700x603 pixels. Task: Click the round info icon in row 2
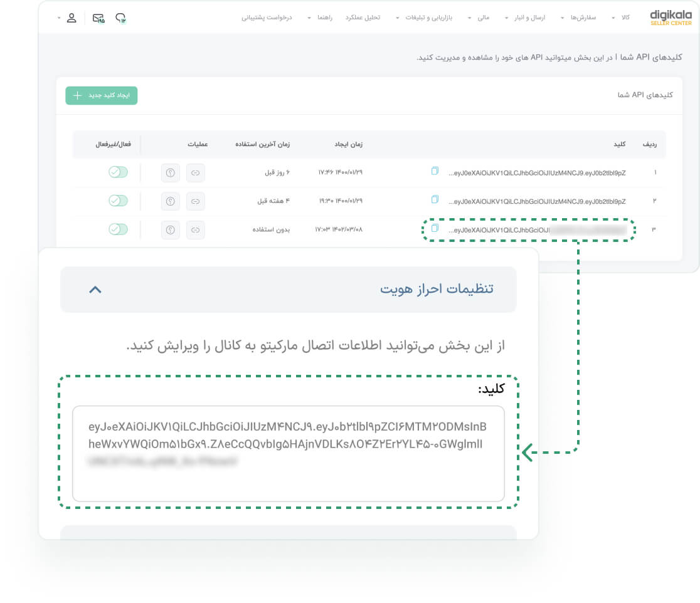[170, 201]
